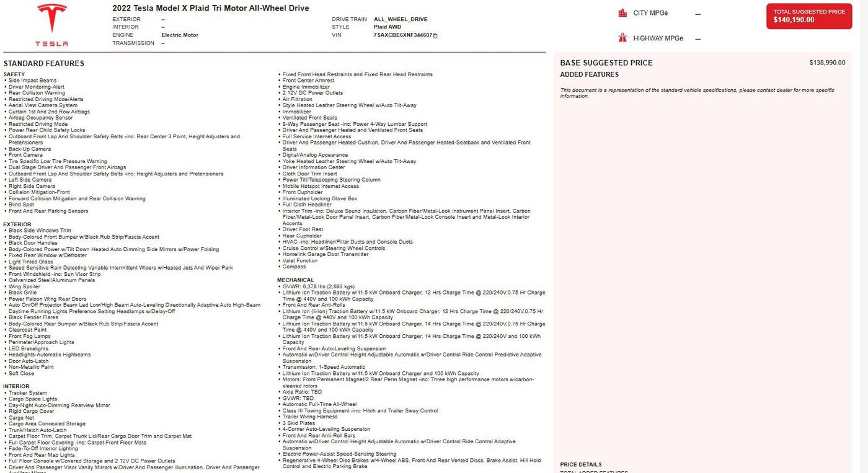Select the VIN number 7SAXCBE6XNF344607
Image resolution: width=868 pixels, height=473 pixels.
click(403, 35)
